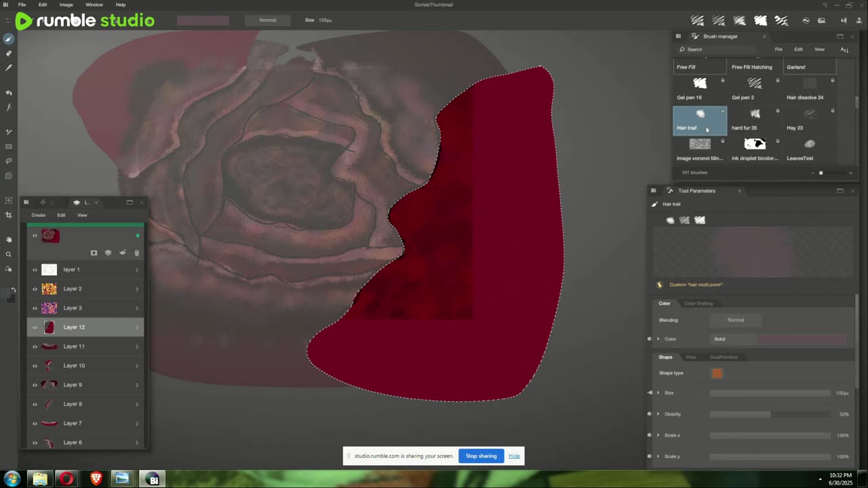Screen dimensions: 868x488
Task: Select the lasso selection tool
Action: [x=9, y=161]
